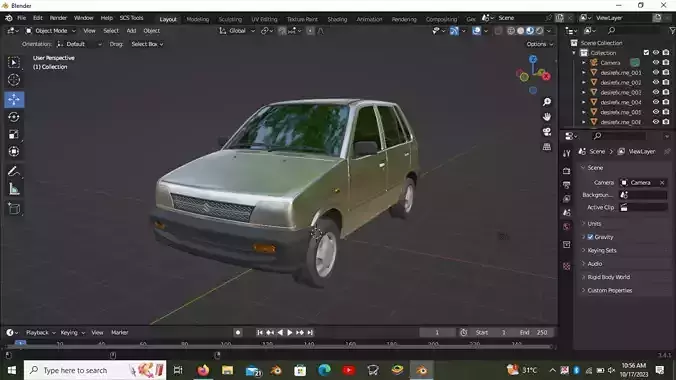
Task: Open the Object properties tab icon
Action: (566, 245)
